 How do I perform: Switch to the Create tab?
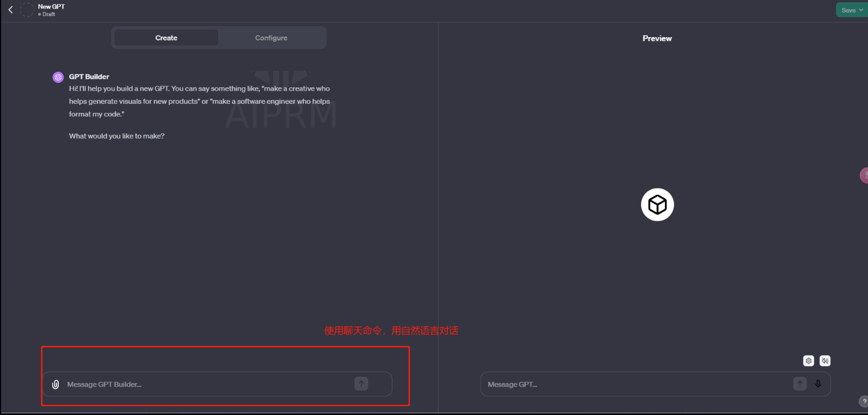(167, 38)
